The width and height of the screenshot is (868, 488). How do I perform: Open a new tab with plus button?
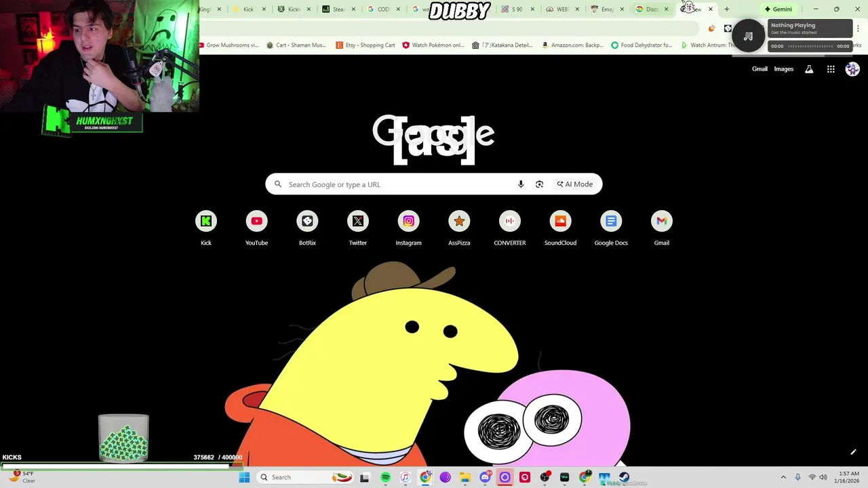[726, 9]
